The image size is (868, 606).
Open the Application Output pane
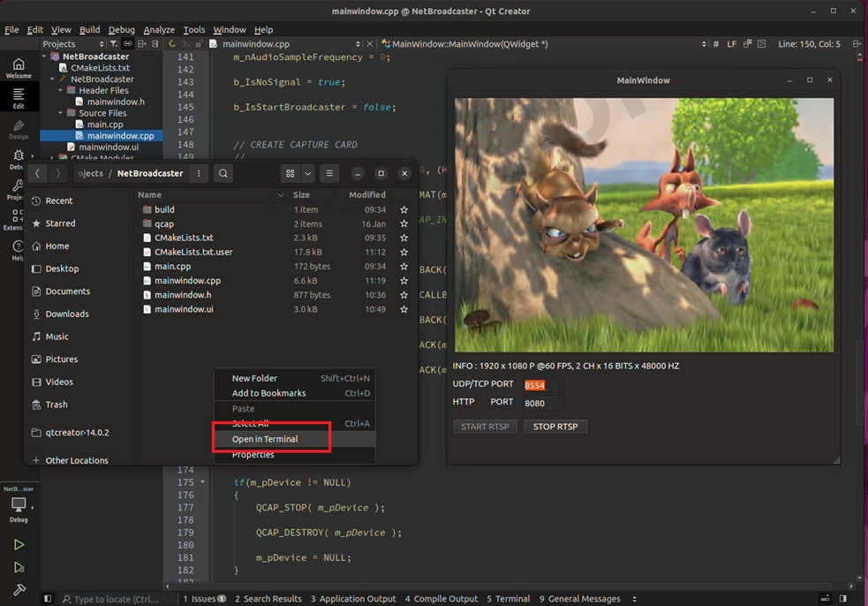tap(353, 599)
